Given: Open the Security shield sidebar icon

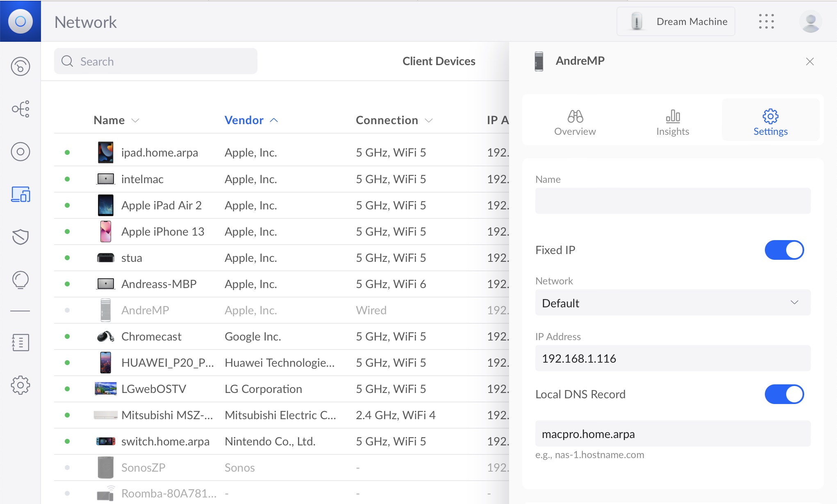Looking at the screenshot, I should point(20,237).
